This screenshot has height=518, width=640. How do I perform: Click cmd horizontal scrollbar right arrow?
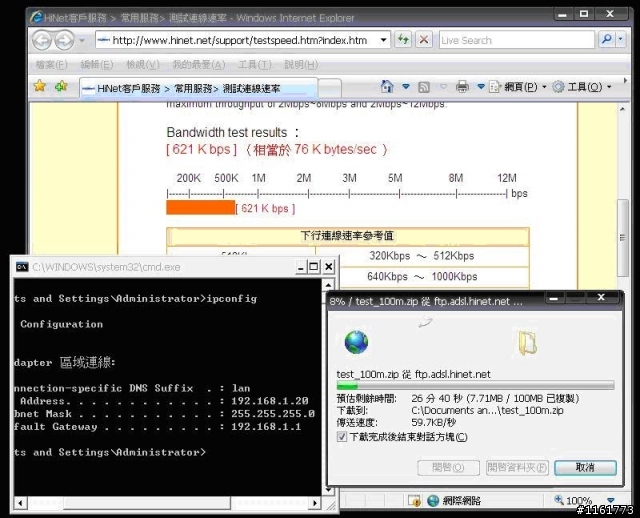click(x=314, y=503)
